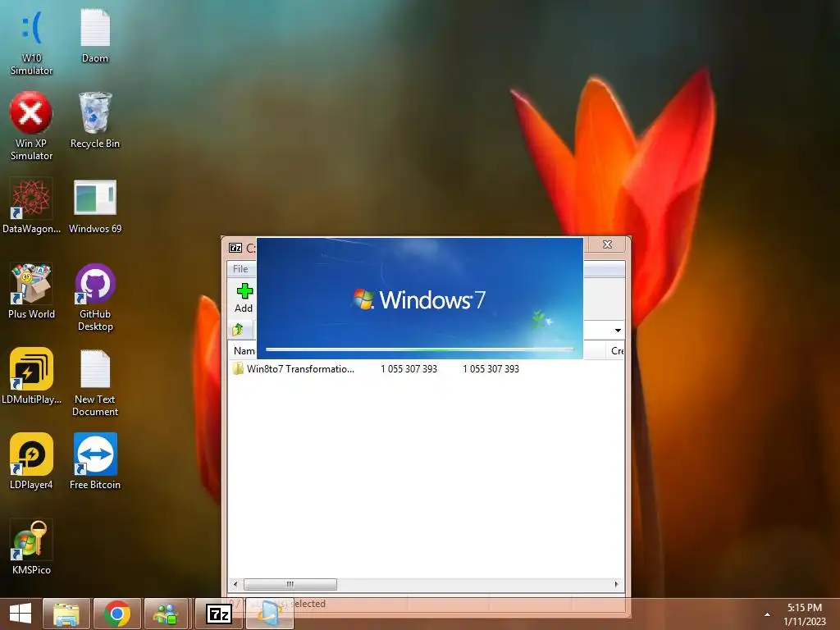The height and width of the screenshot is (630, 840).
Task: Open the W10 Simulator desktop icon
Action: (x=31, y=43)
